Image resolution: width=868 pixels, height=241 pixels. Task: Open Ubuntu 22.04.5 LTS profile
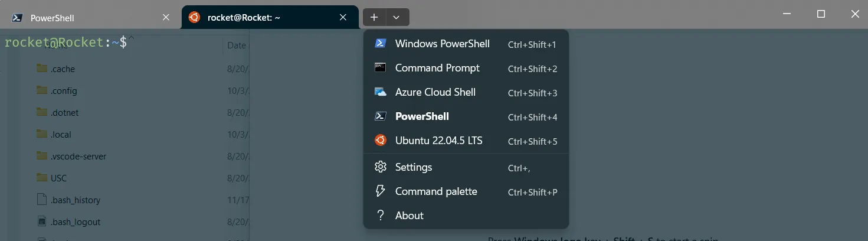coord(466,141)
